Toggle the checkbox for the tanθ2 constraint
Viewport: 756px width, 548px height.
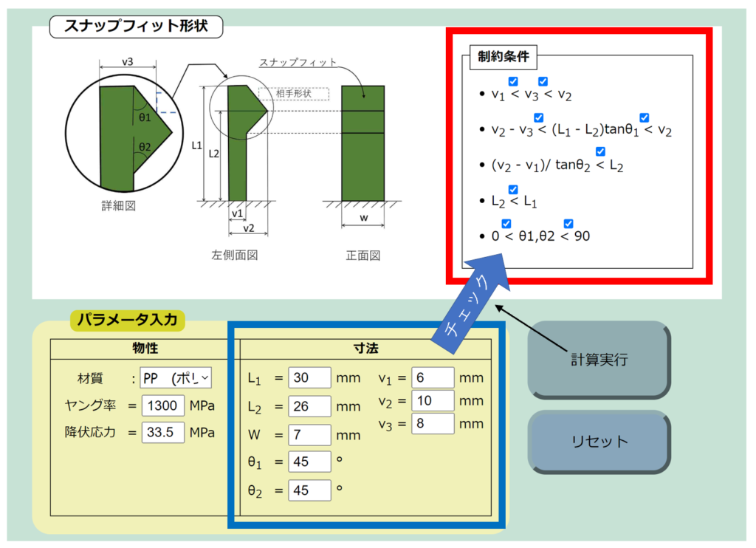[x=600, y=151]
